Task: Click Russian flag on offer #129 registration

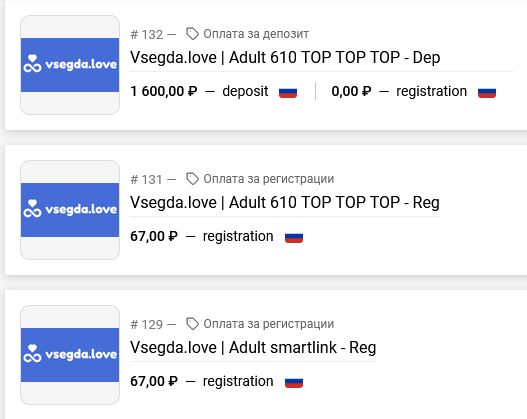Action: (x=294, y=383)
